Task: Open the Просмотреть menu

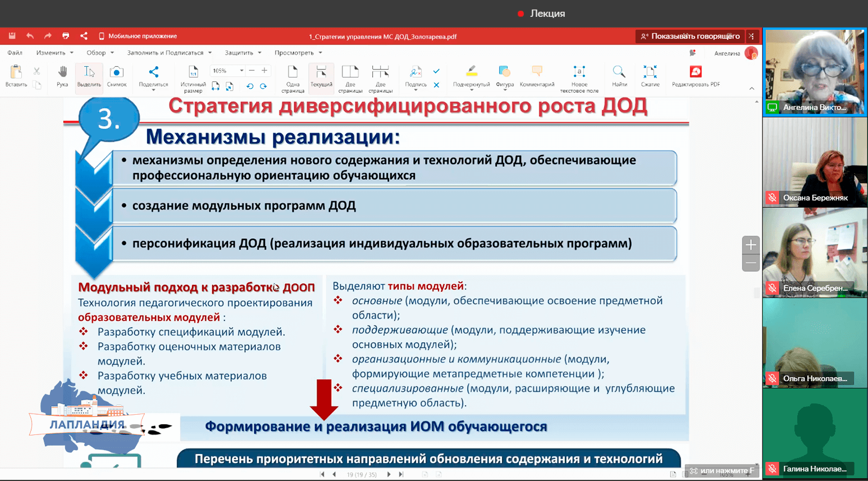Action: pos(298,53)
